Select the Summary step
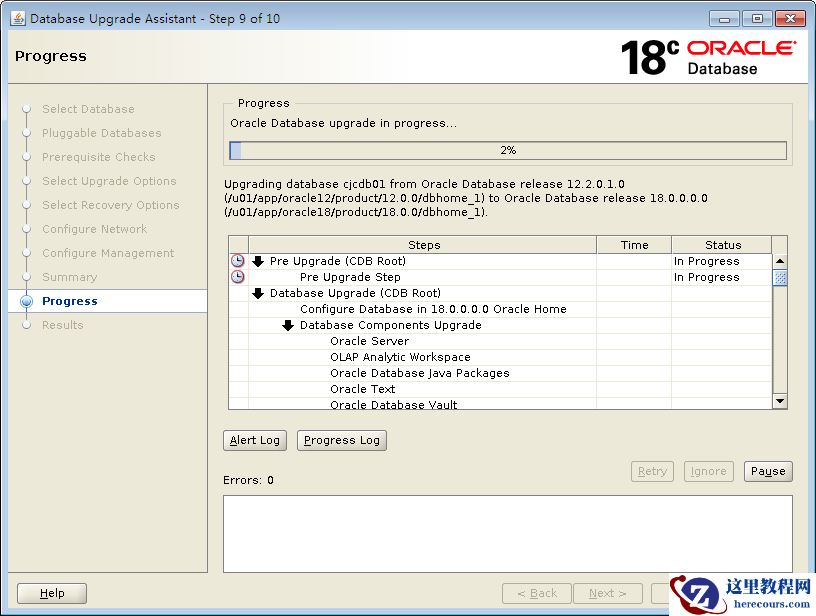This screenshot has height=616, width=816. (x=70, y=277)
